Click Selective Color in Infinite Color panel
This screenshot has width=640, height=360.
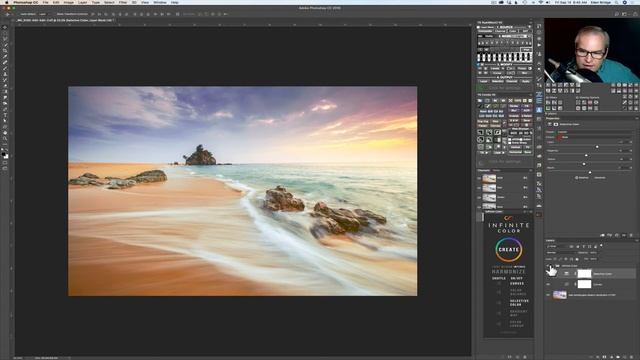point(519,302)
